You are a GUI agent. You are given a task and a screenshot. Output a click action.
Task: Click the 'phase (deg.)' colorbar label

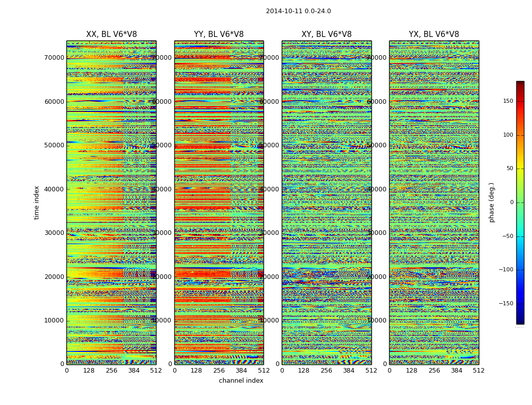point(491,202)
